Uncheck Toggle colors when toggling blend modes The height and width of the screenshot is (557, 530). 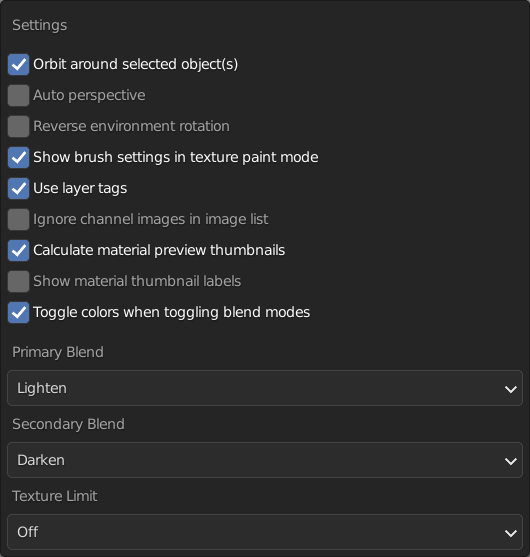point(18,313)
